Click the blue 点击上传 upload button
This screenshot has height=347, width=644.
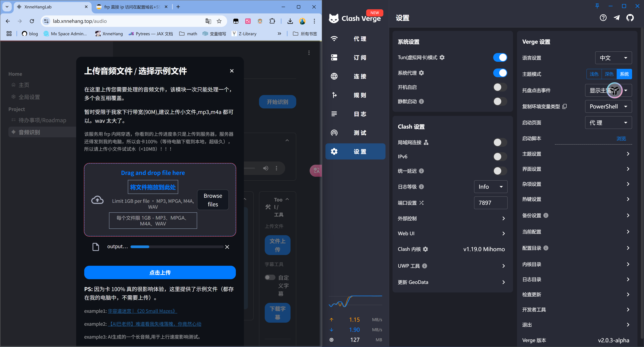click(160, 272)
